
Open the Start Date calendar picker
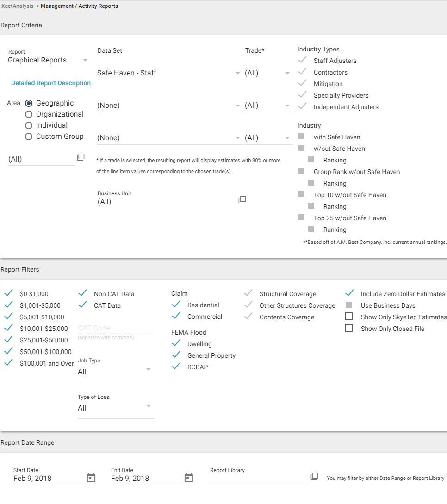tap(91, 478)
